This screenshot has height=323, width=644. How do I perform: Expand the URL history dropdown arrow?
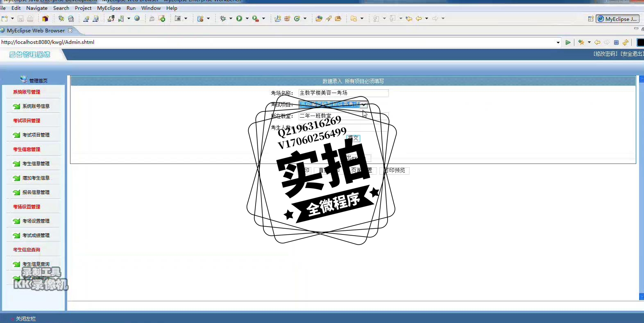click(558, 42)
